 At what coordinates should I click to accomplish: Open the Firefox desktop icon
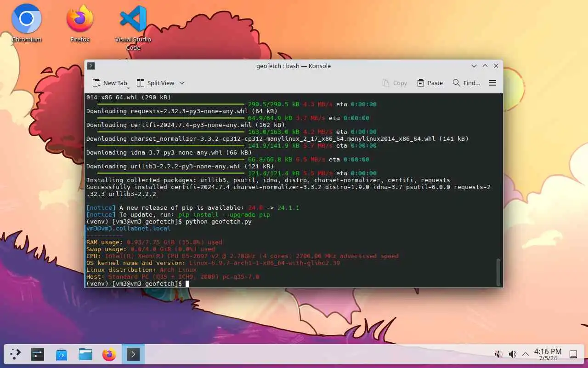point(80,24)
